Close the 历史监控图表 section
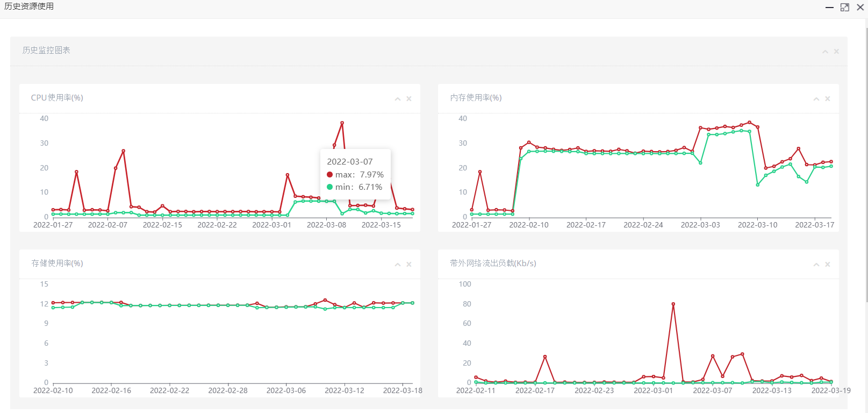The image size is (868, 413). click(x=836, y=52)
